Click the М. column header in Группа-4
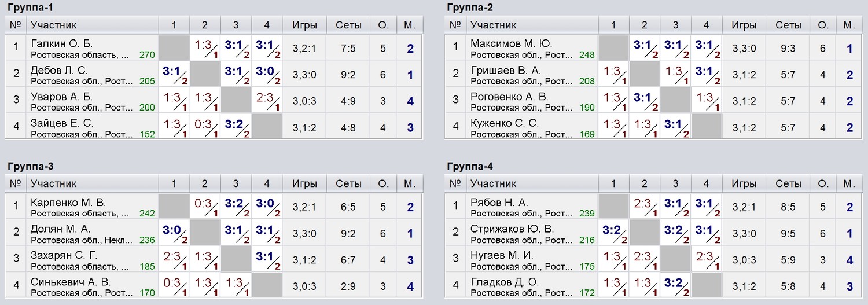Screen dimensions: 868x305 point(849,183)
